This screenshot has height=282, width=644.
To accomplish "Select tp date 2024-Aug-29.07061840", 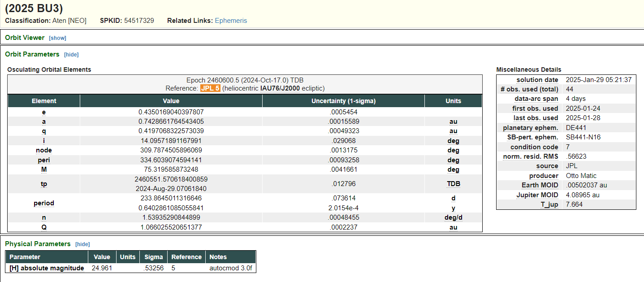I will coord(171,189).
